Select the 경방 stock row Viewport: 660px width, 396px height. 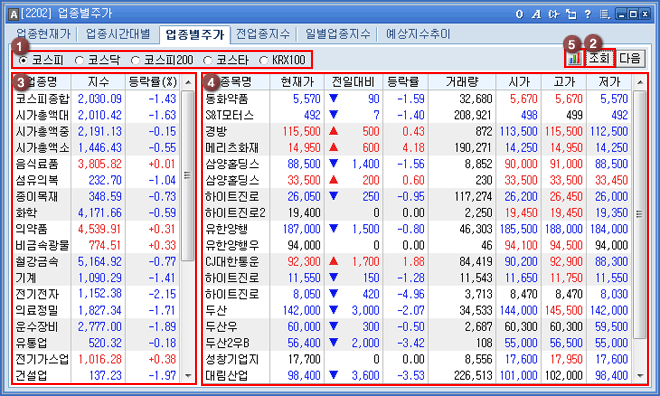418,131
